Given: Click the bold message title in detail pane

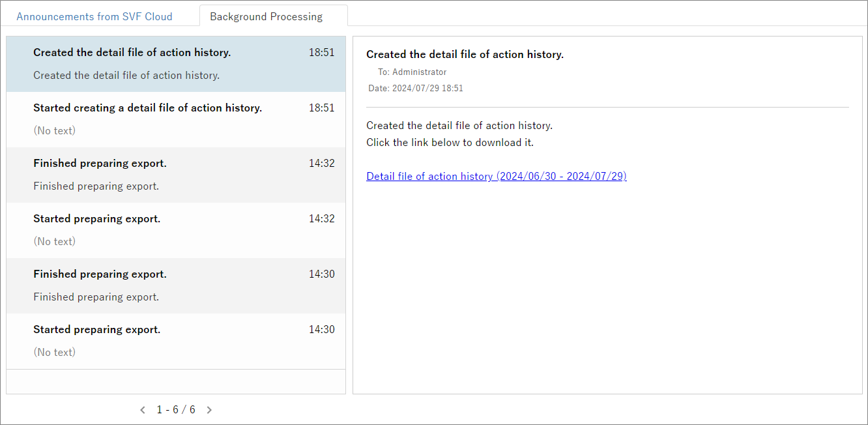Looking at the screenshot, I should 465,55.
